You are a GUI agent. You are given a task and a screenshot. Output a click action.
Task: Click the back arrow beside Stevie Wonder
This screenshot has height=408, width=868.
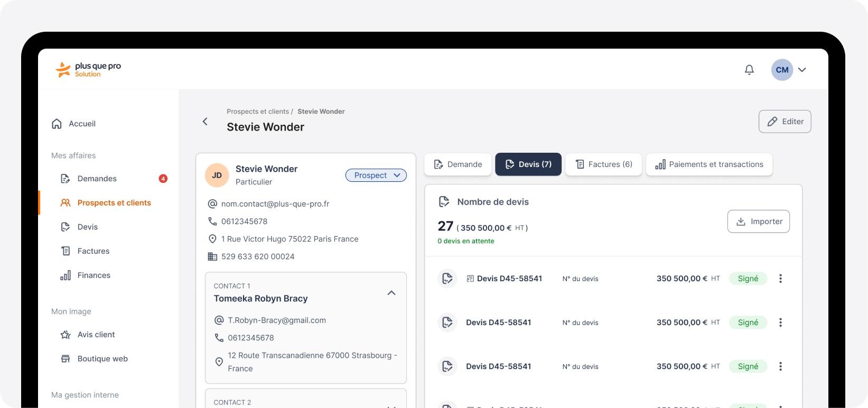pyautogui.click(x=205, y=122)
